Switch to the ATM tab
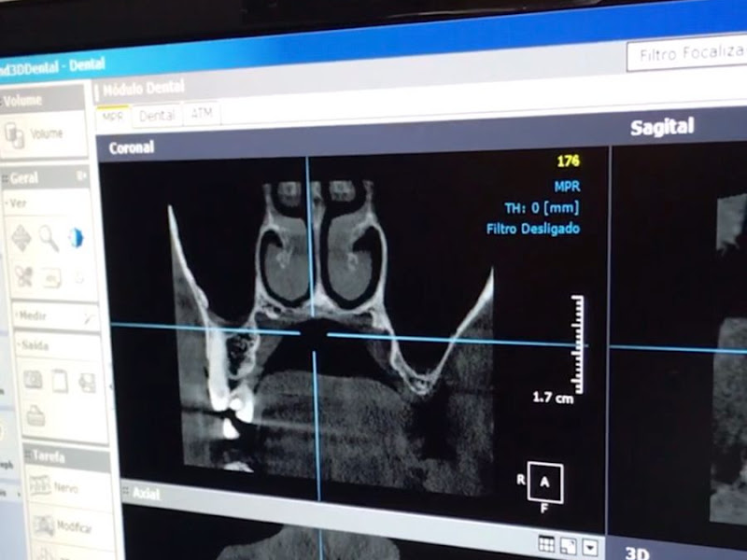747x560 pixels. pyautogui.click(x=200, y=114)
